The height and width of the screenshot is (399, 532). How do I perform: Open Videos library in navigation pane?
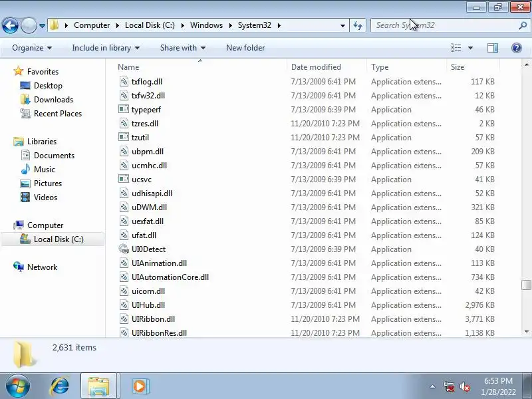(x=45, y=197)
